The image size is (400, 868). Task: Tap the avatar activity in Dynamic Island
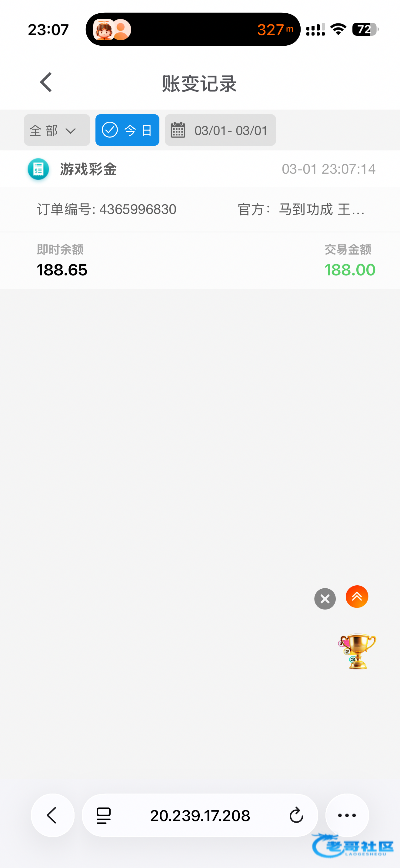coord(112,30)
